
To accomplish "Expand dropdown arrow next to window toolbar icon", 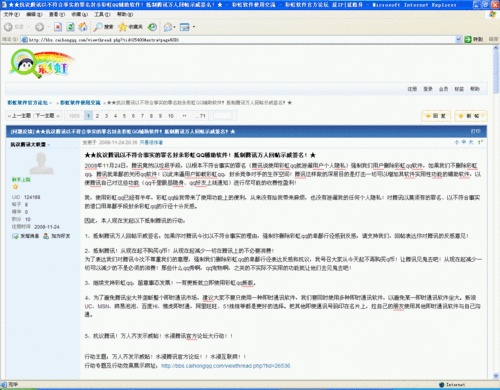I will pyautogui.click(x=194, y=27).
